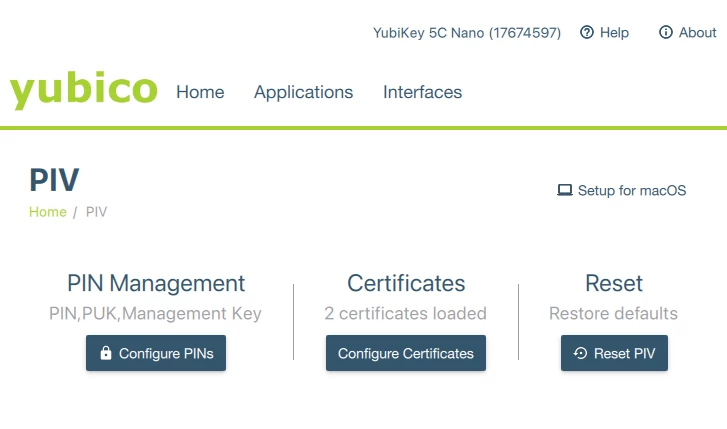The image size is (727, 429).
Task: Open the Interfaces menu
Action: 422,92
